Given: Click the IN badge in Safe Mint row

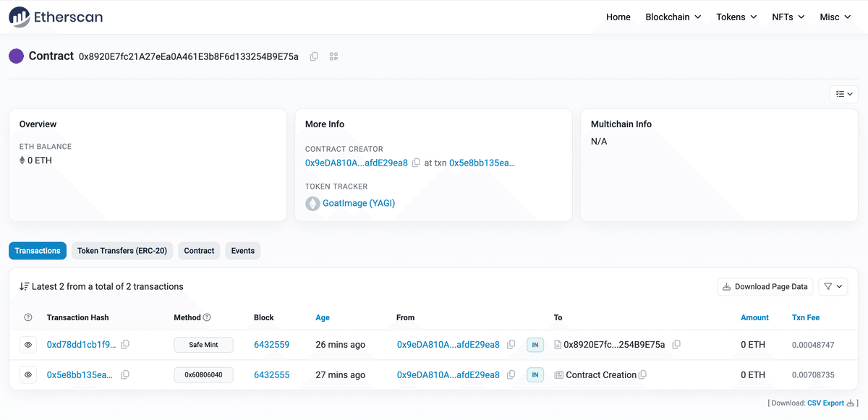Looking at the screenshot, I should click(x=535, y=345).
